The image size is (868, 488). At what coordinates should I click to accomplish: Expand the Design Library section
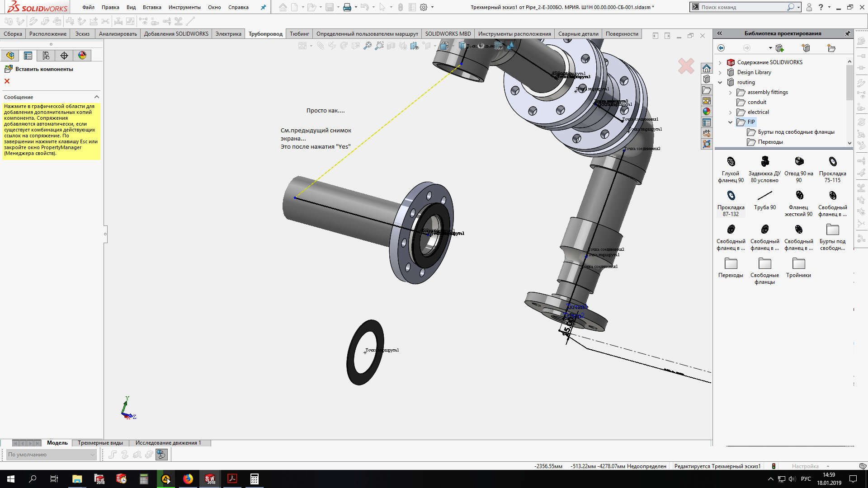(x=720, y=72)
